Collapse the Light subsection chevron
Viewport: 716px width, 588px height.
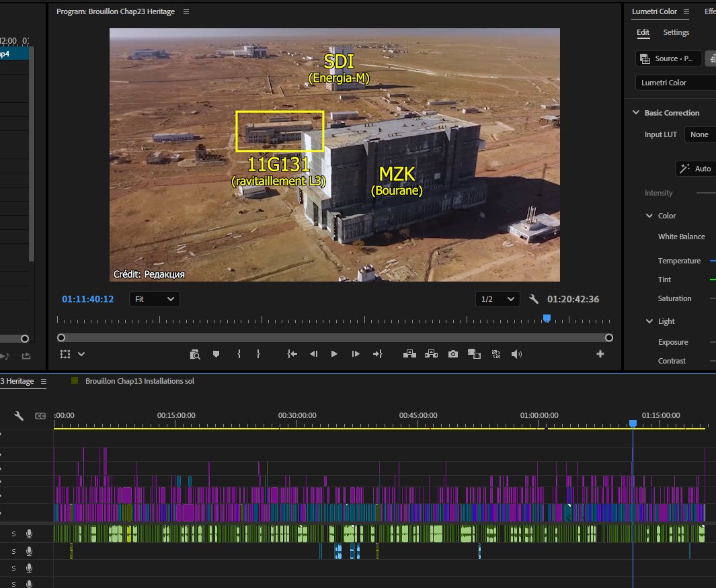point(649,321)
